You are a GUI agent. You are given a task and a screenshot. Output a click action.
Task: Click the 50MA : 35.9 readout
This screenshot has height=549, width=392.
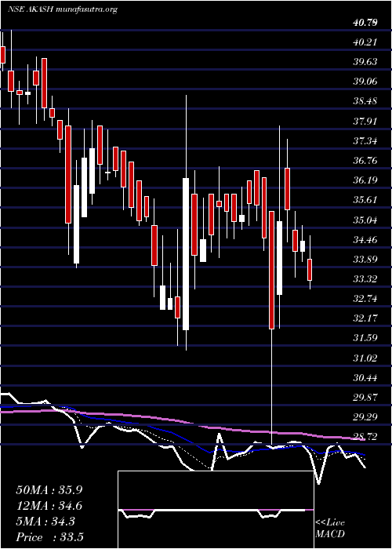49,490
